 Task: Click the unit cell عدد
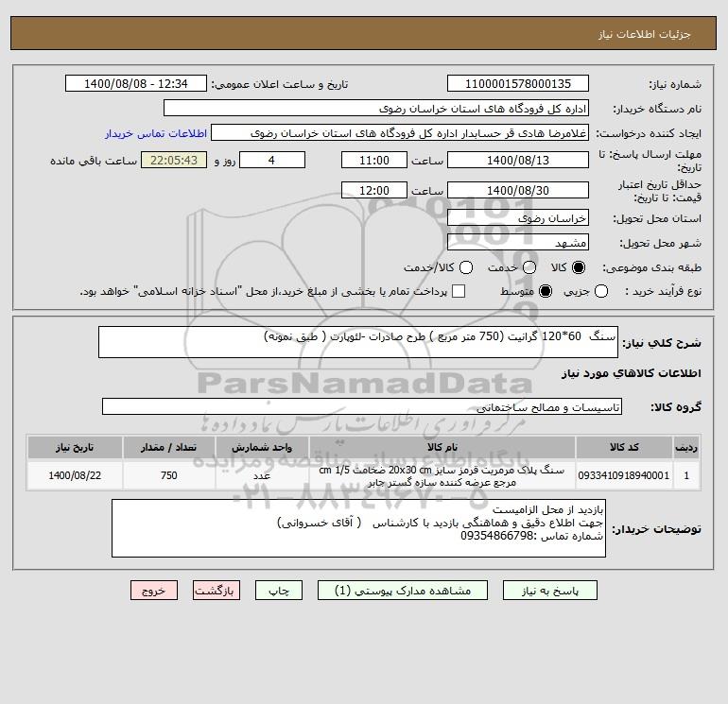tap(262, 475)
